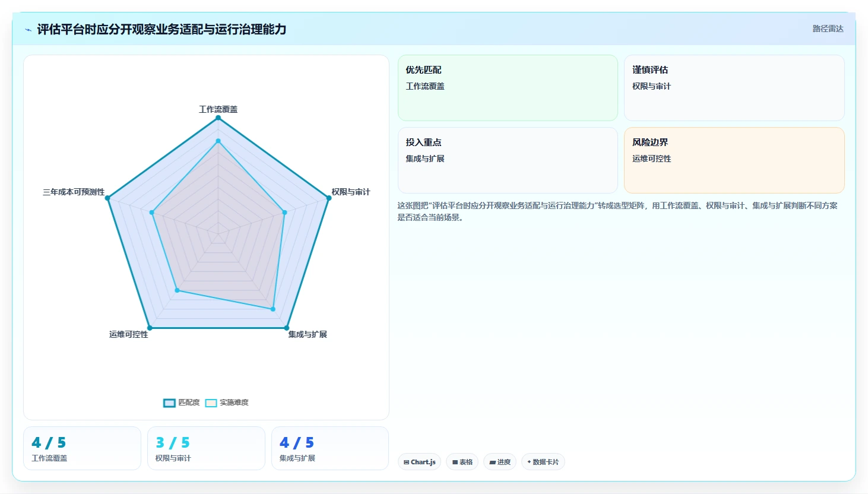Click the inner 实施难度 point on 三年成本可预测性 axis

click(x=152, y=212)
